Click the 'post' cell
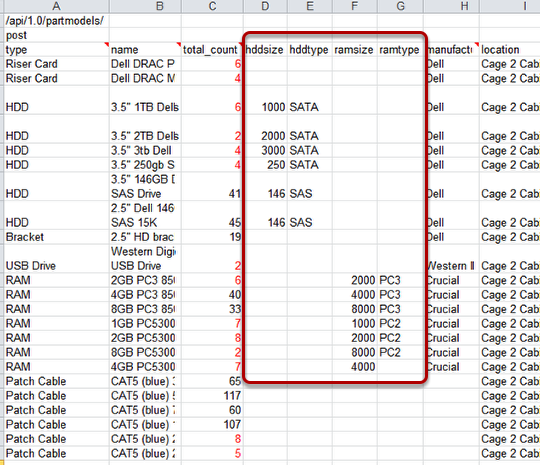Screen dimensions: 540x465 57,35
